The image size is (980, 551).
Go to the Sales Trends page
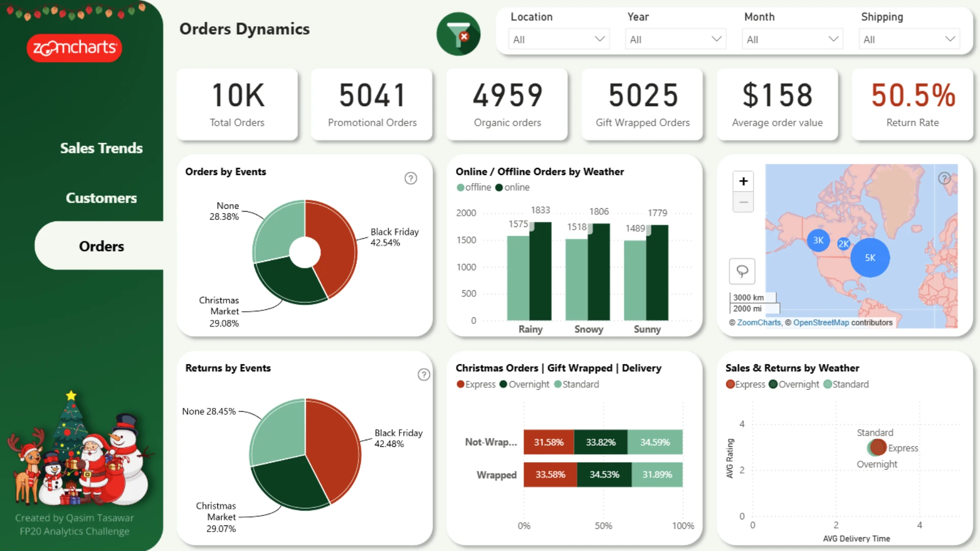(101, 148)
